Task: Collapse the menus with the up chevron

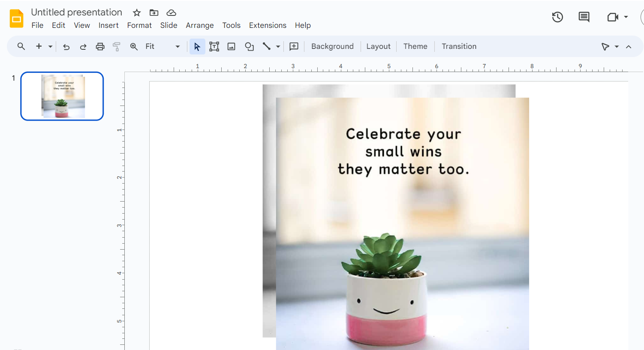Action: 629,47
